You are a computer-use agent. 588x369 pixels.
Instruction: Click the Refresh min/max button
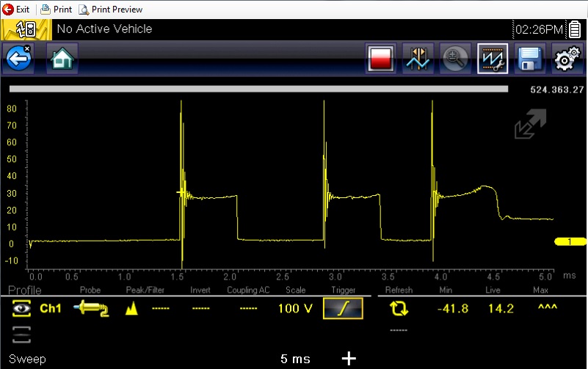click(x=399, y=309)
